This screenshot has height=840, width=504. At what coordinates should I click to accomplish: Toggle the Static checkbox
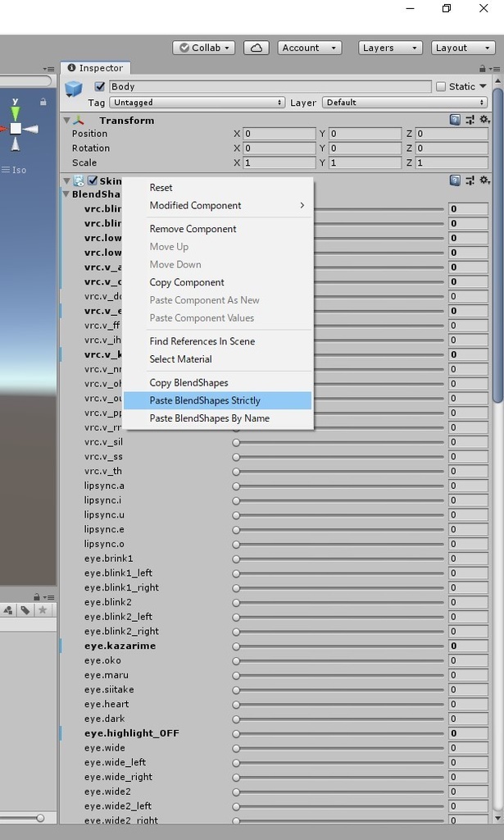[x=441, y=87]
